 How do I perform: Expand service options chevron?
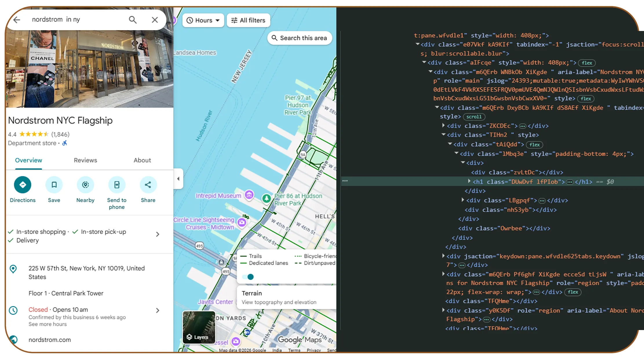tap(158, 234)
